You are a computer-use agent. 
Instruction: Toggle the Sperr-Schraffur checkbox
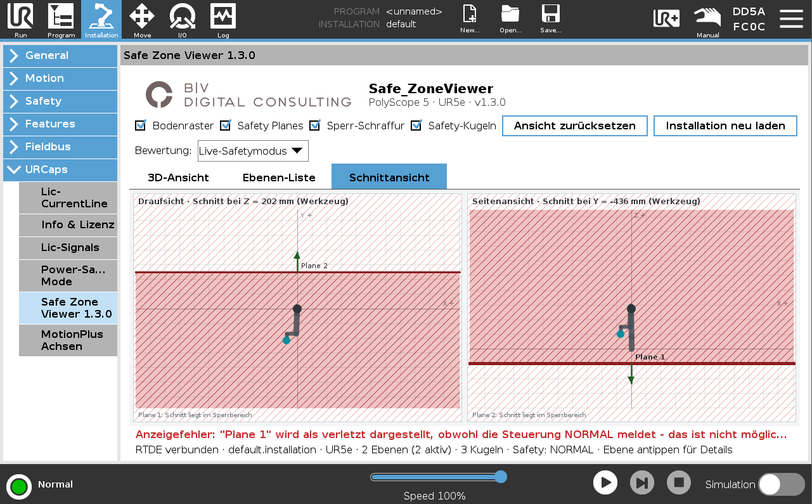(315, 126)
